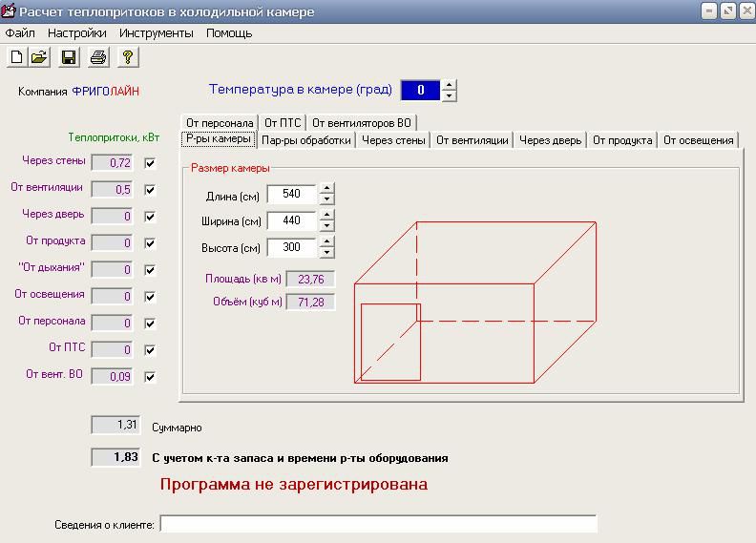
Task: Open the Инструменты menu
Action: click(x=156, y=32)
